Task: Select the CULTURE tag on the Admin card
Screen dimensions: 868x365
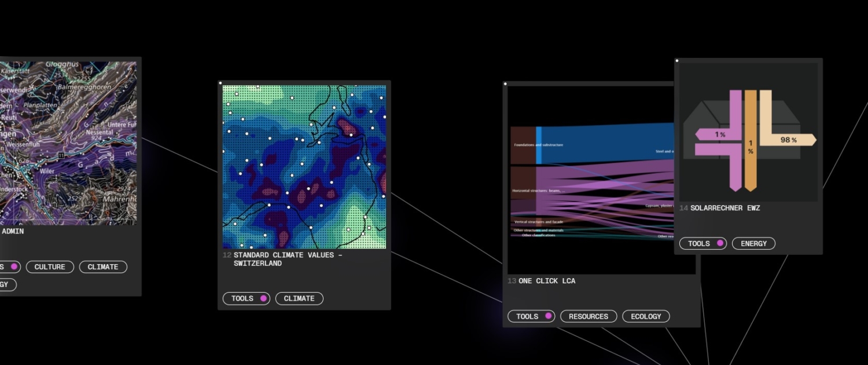Action: tap(50, 267)
